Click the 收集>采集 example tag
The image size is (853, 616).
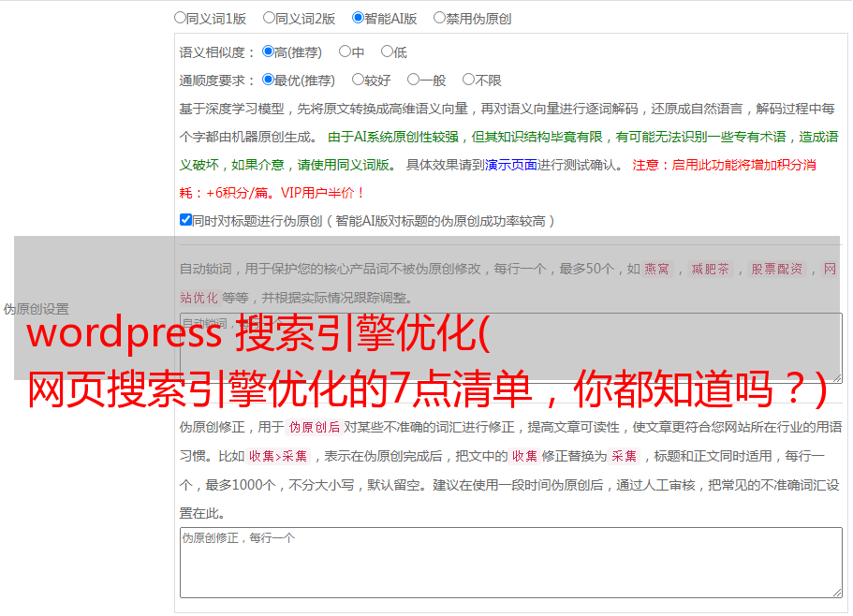pos(278,456)
